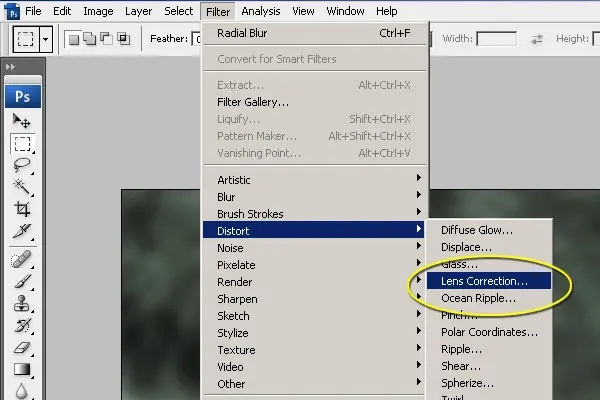
Task: Select the Healing Brush tool
Action: click(22, 259)
